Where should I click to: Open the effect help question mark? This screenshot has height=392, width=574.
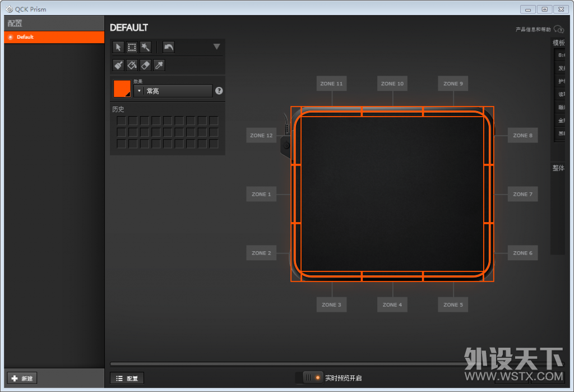(x=219, y=90)
